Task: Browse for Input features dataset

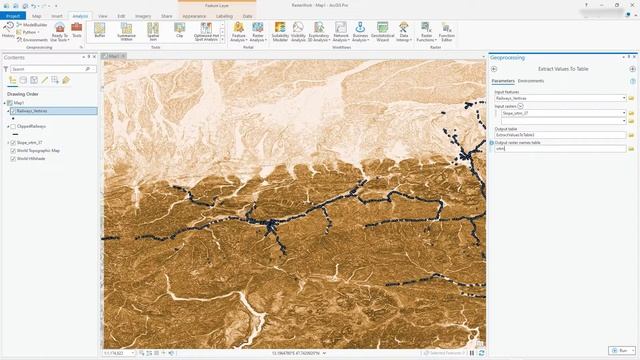Action: [631, 98]
